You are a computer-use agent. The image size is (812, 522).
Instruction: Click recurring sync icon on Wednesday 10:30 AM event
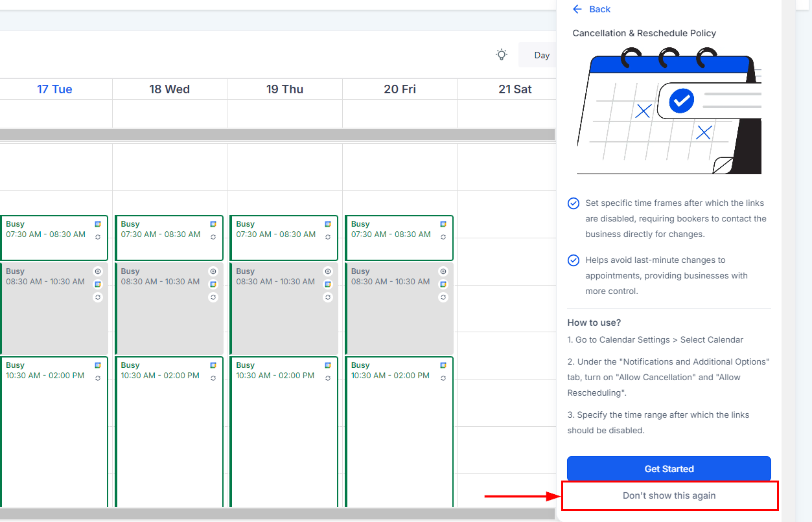point(213,378)
